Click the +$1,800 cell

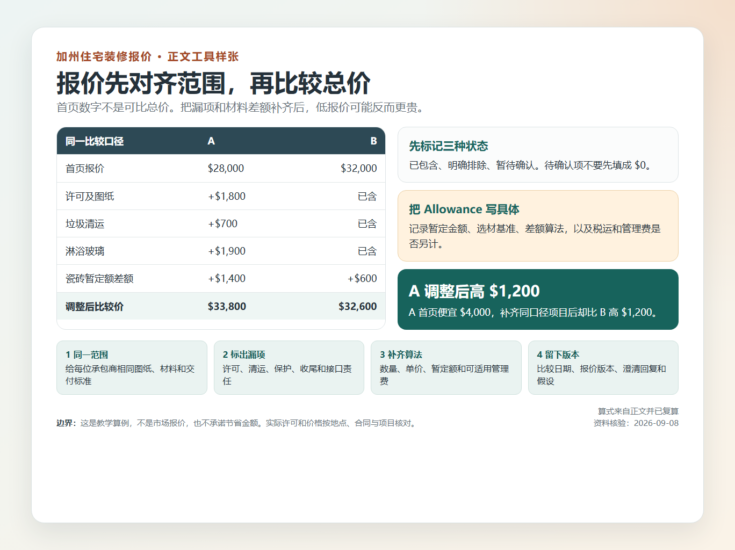(x=226, y=196)
